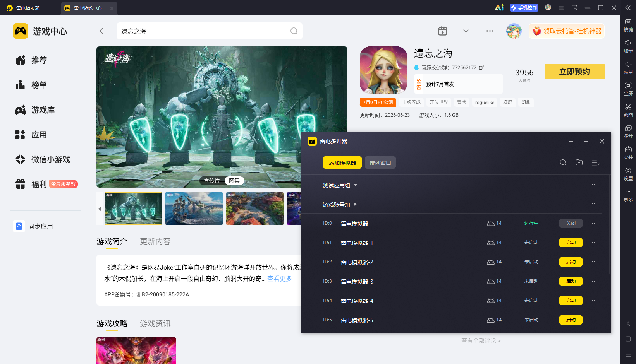Take a 截图 screenshot
Image resolution: width=636 pixels, height=364 pixels.
(x=628, y=110)
